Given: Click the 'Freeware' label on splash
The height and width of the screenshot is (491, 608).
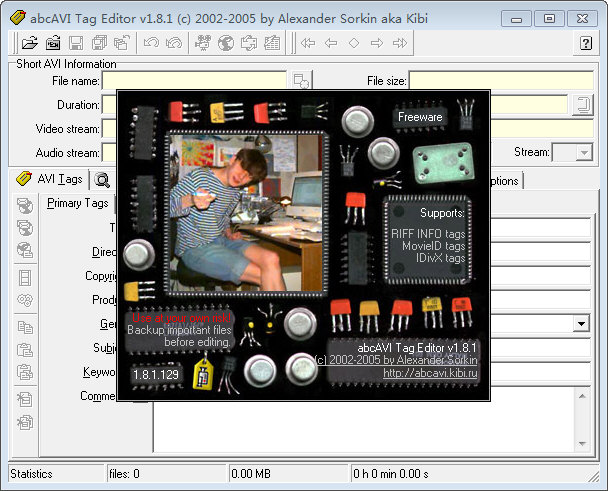Looking at the screenshot, I should (420, 117).
